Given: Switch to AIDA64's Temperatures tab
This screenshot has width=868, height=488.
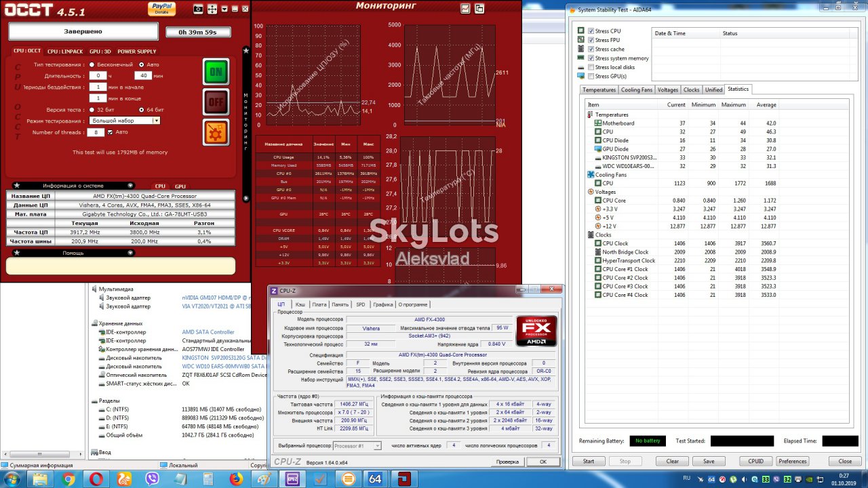Looking at the screenshot, I should point(599,89).
